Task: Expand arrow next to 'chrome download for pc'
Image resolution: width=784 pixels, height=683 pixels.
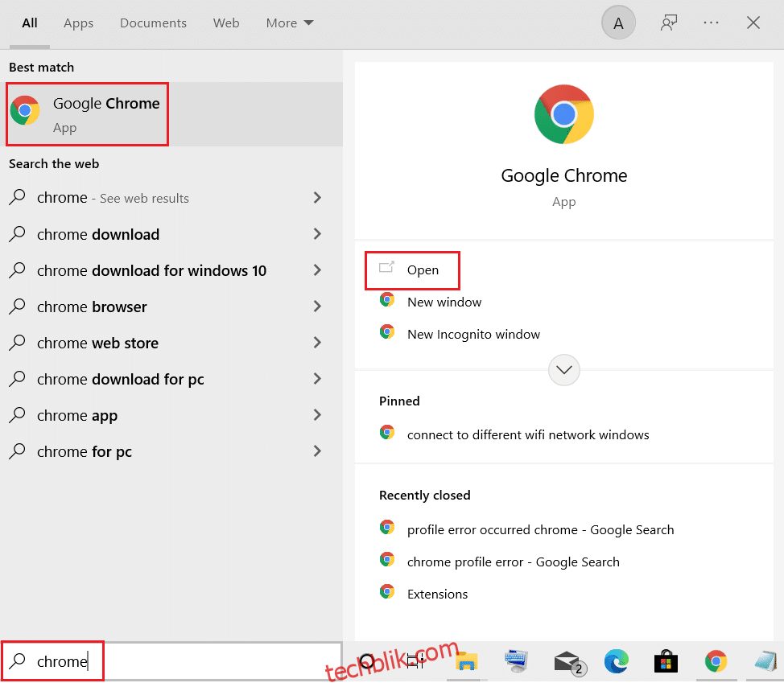Action: pyautogui.click(x=317, y=379)
